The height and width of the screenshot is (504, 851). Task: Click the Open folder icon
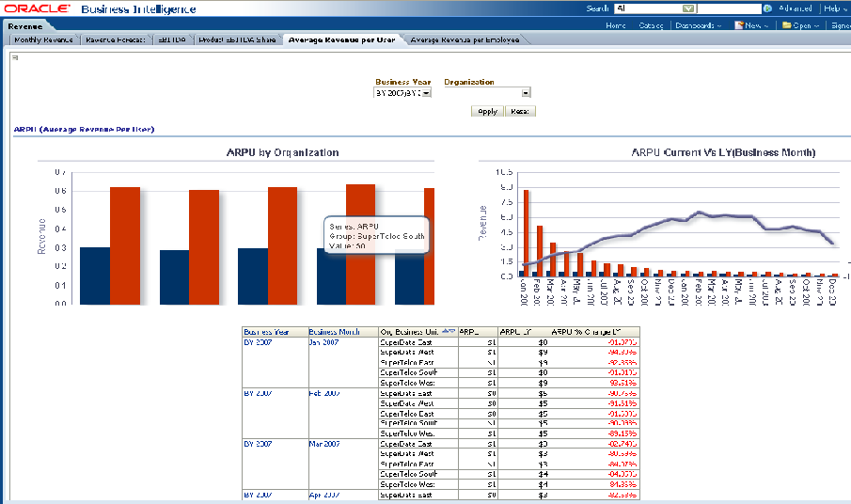[786, 25]
